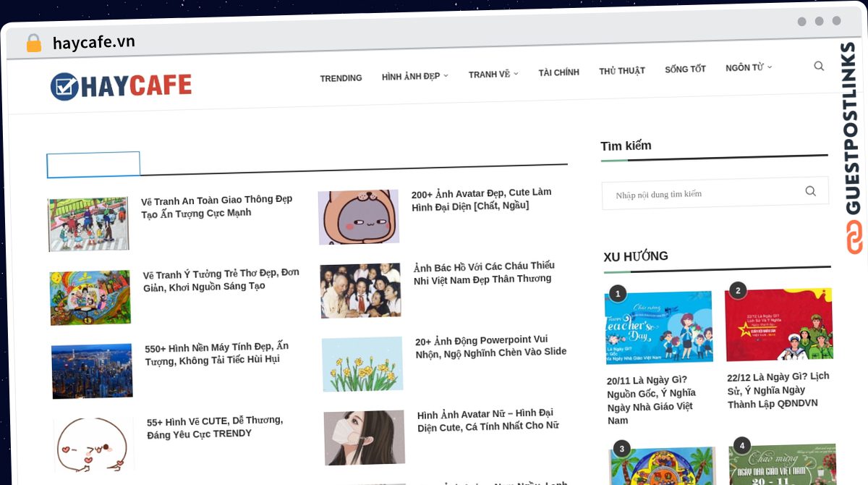
Task: Click the masked girl avatar thumbnail
Action: pyautogui.click(x=365, y=438)
